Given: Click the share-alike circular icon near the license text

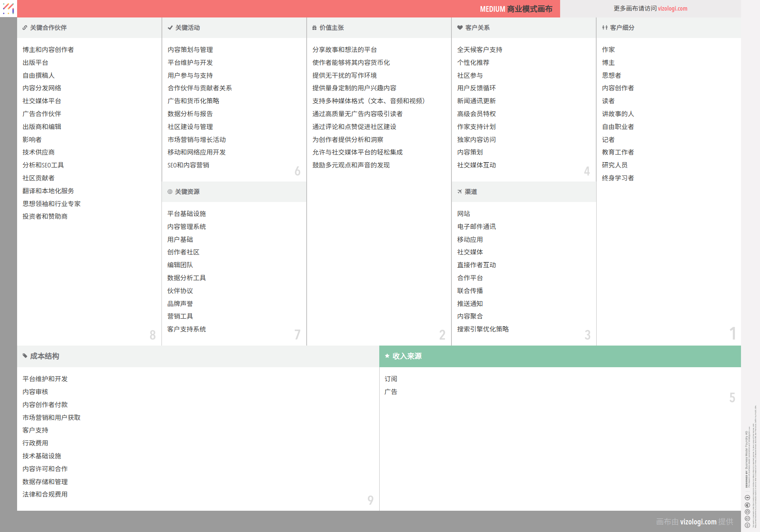Looking at the screenshot, I should tap(747, 511).
